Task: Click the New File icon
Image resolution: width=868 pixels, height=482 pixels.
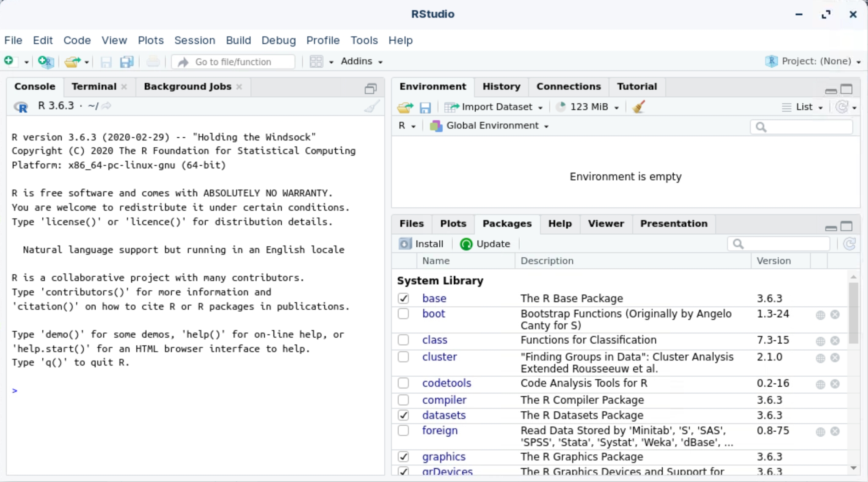Action: [x=9, y=61]
